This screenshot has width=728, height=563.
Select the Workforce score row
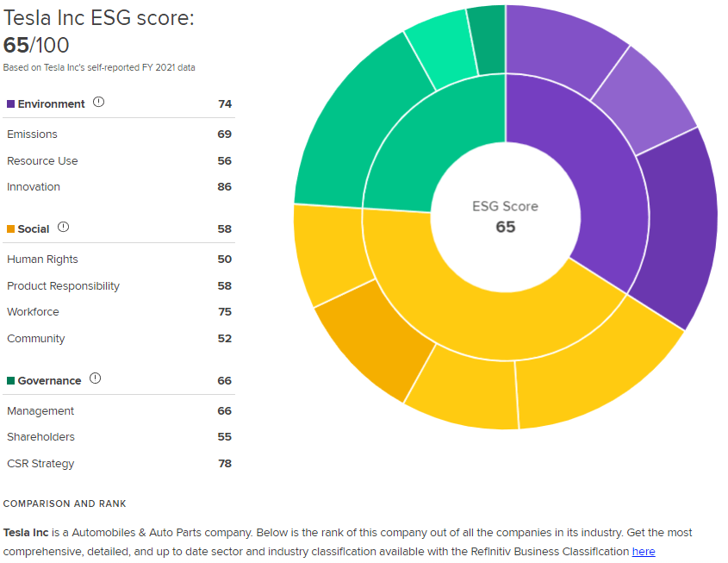[x=119, y=312]
